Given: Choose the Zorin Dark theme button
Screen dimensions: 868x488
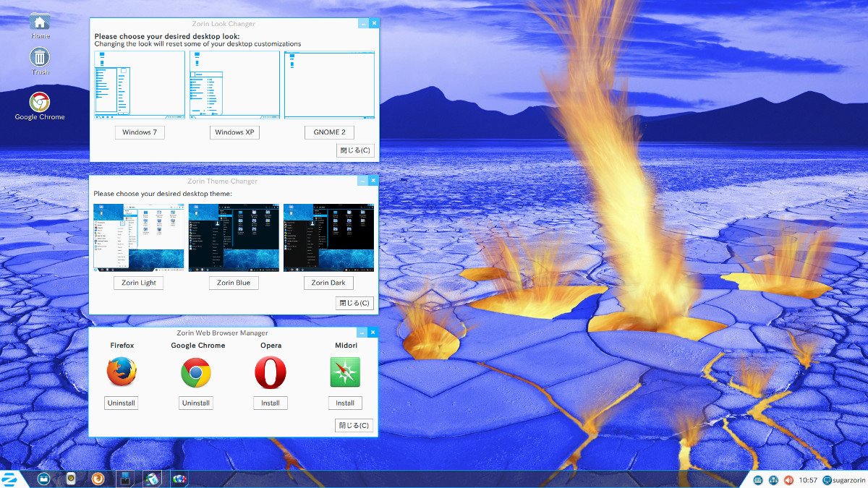Looking at the screenshot, I should pos(328,283).
